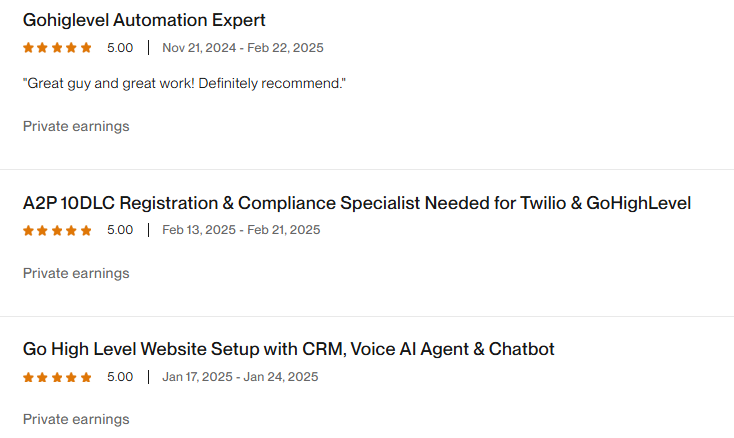Click the fourth star of the A2P 10DLC job rating
The height and width of the screenshot is (438, 734).
pos(72,230)
